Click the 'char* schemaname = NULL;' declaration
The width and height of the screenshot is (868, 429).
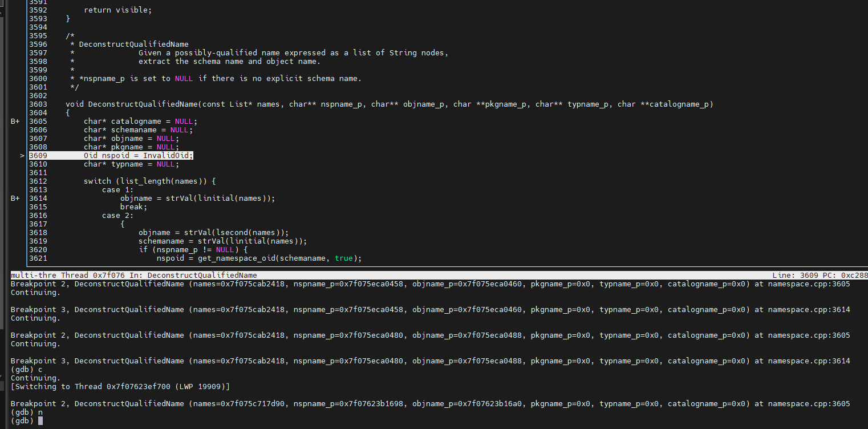point(139,130)
